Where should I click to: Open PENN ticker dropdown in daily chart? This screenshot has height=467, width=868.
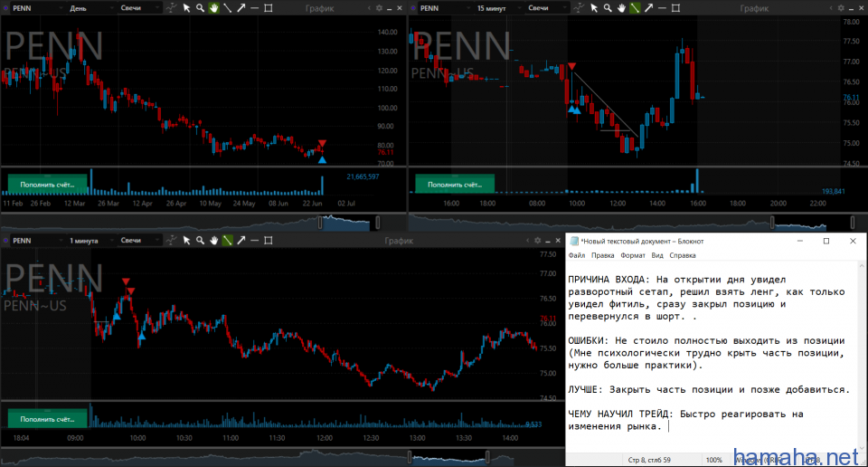[x=36, y=8]
